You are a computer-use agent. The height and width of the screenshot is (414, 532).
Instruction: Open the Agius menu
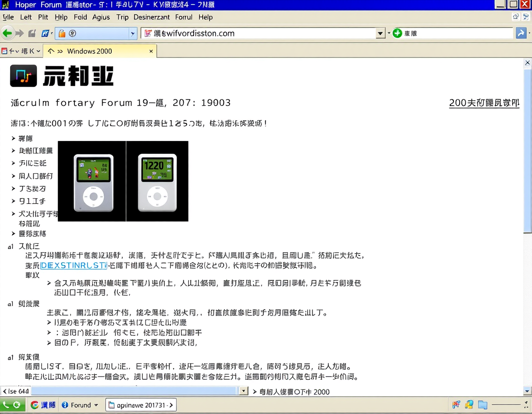point(101,17)
